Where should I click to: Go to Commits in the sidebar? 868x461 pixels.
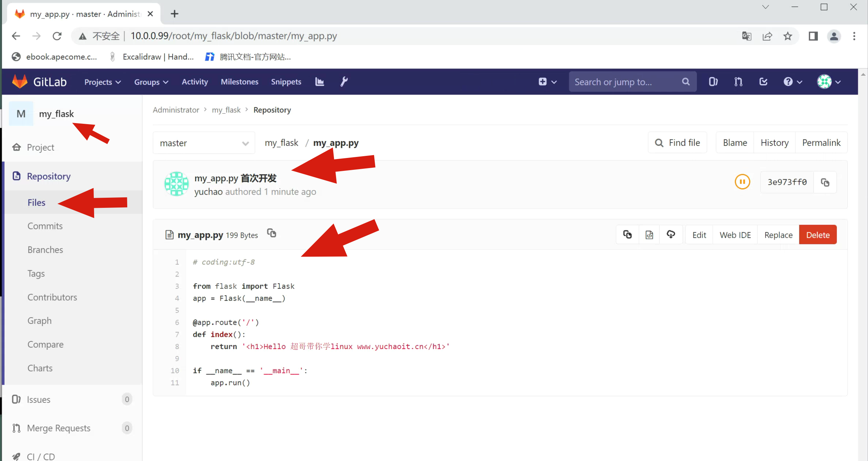tap(45, 226)
